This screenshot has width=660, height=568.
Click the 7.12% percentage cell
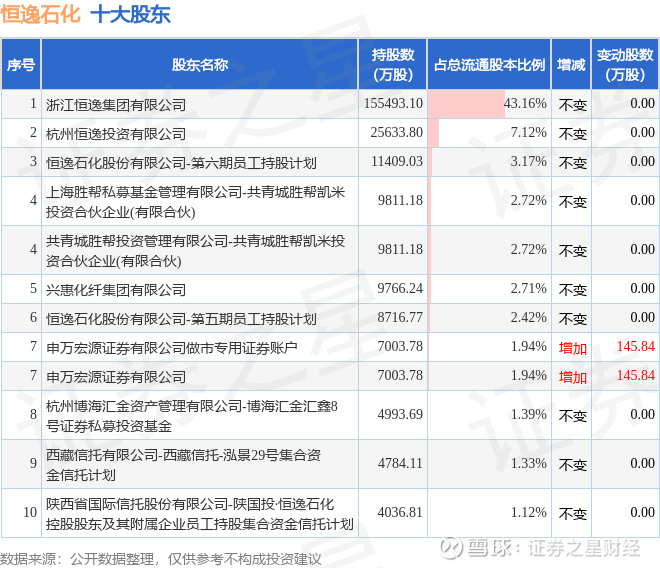pos(489,133)
